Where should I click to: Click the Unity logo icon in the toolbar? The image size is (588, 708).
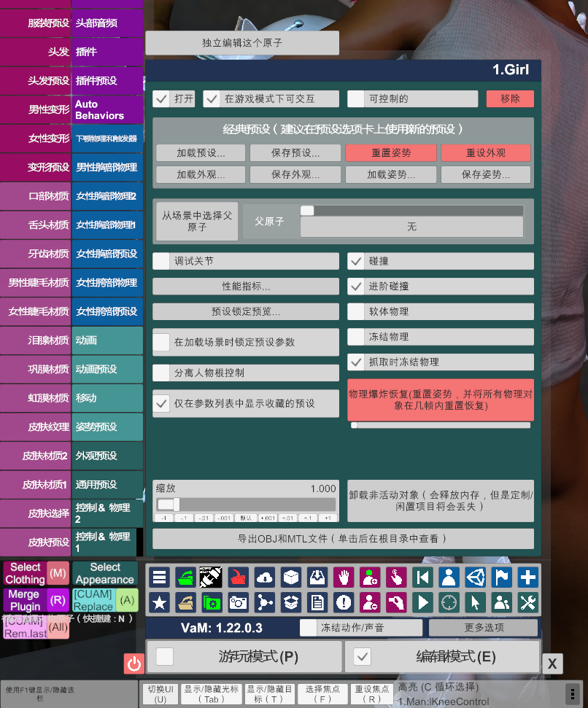[475, 577]
